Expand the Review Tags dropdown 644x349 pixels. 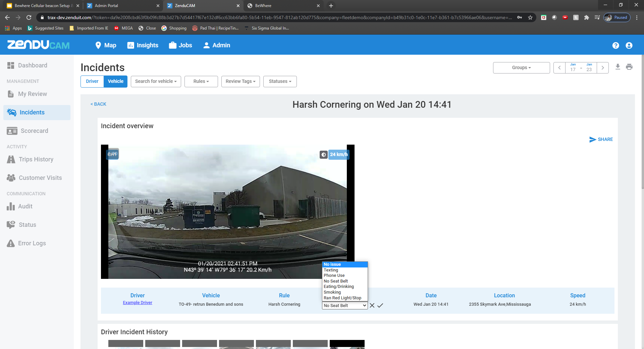[240, 82]
